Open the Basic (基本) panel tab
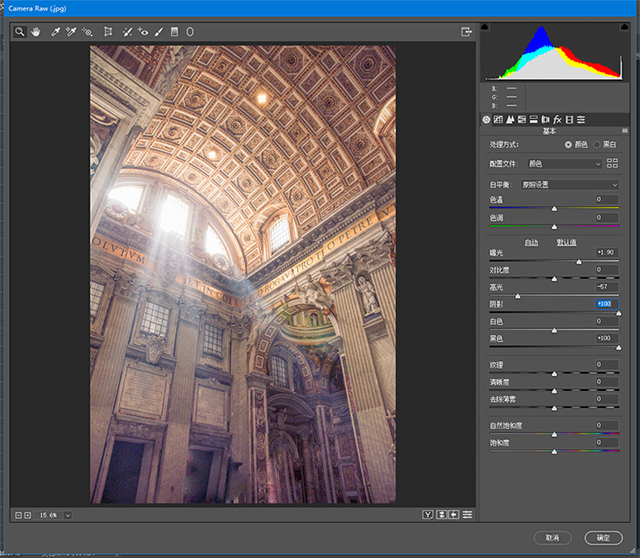 click(486, 120)
